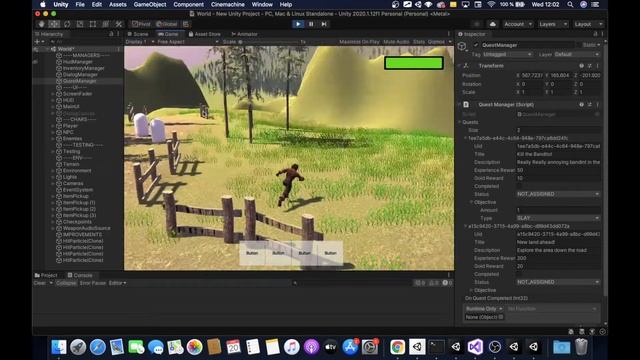The image size is (640, 360).
Task: Toggle Maximize On Play
Action: [359, 42]
